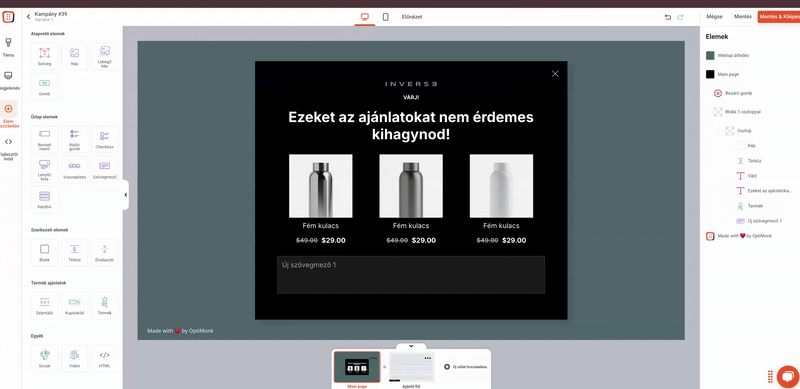Image resolution: width=800 pixels, height=389 pixels.
Task: Switch to desktop view
Action: [365, 17]
